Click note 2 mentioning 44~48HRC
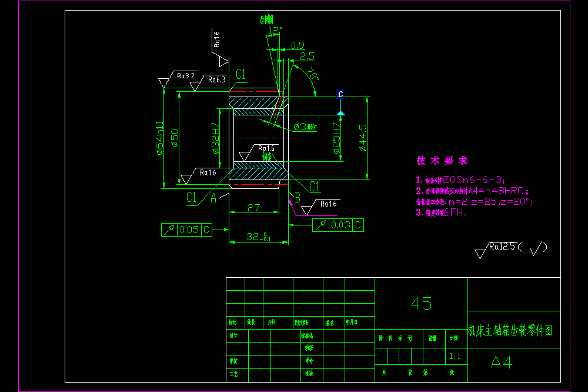This screenshot has height=392, width=588. click(472, 191)
